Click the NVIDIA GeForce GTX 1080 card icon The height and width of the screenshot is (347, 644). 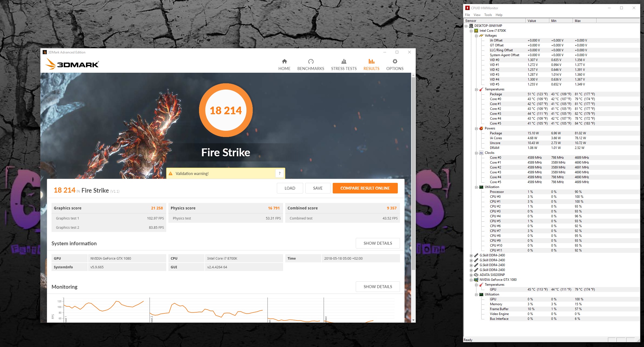(x=476, y=280)
